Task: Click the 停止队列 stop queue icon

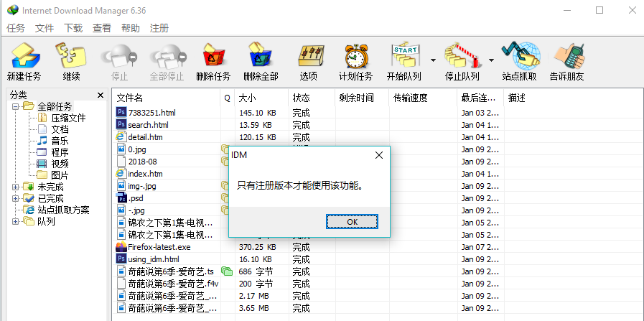Action: tap(462, 55)
